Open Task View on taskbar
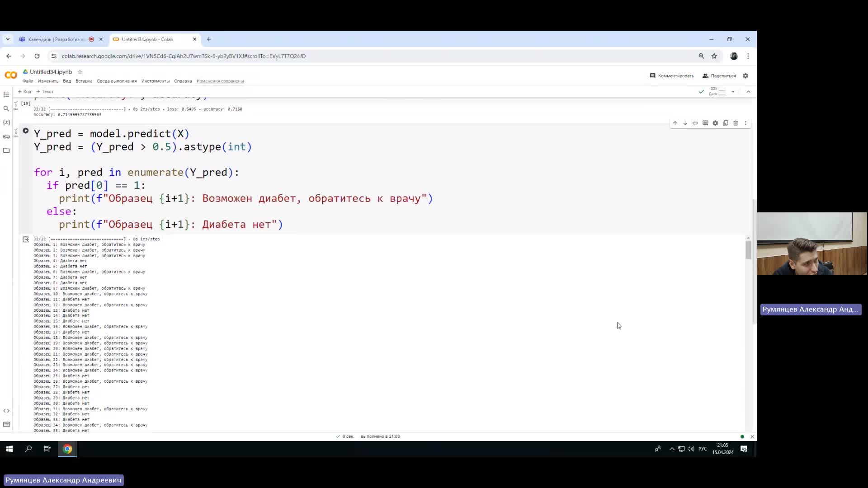Screen dimensions: 868x488 (x=47, y=449)
